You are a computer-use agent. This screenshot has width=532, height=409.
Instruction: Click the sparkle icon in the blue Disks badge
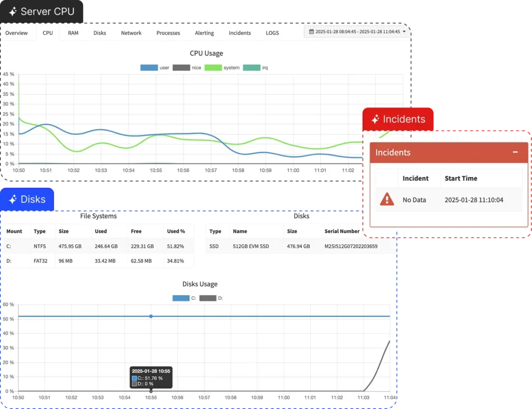click(12, 200)
